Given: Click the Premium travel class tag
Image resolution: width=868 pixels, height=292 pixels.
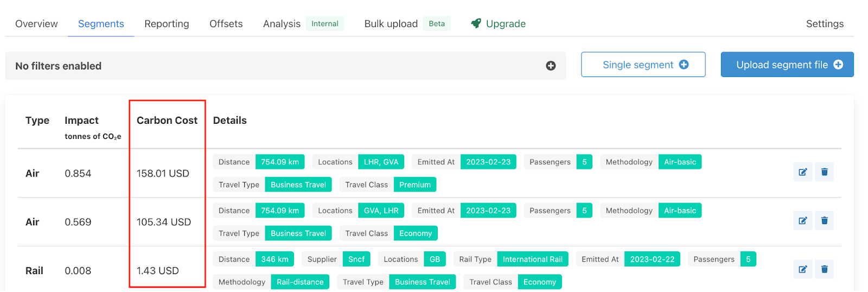Looking at the screenshot, I should [414, 185].
